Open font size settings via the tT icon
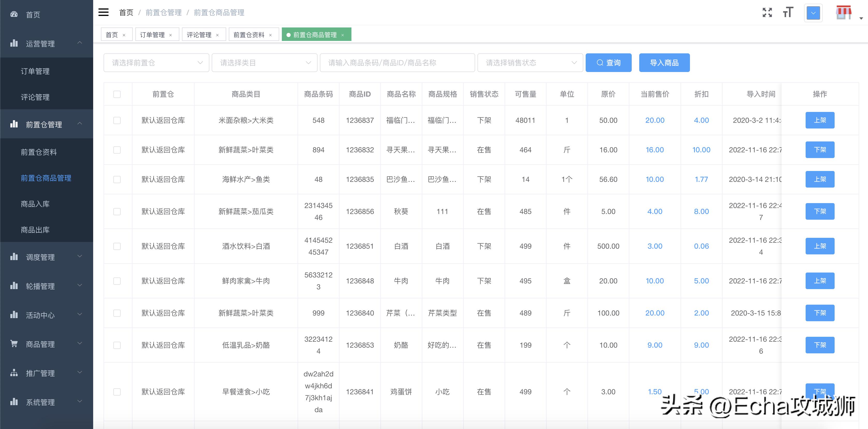The width and height of the screenshot is (868, 429). click(788, 12)
